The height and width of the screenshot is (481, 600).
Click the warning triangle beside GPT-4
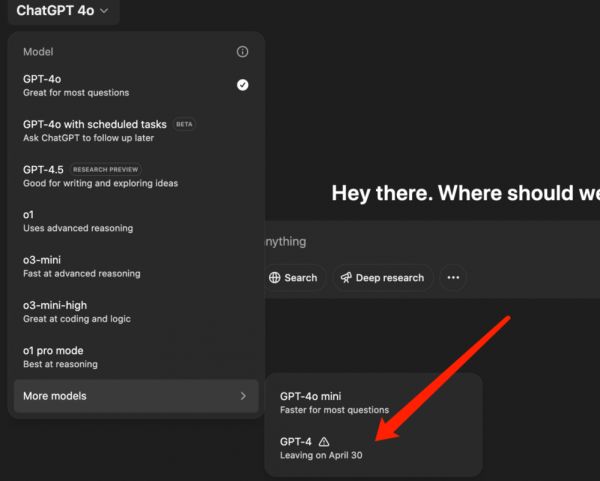click(x=323, y=441)
